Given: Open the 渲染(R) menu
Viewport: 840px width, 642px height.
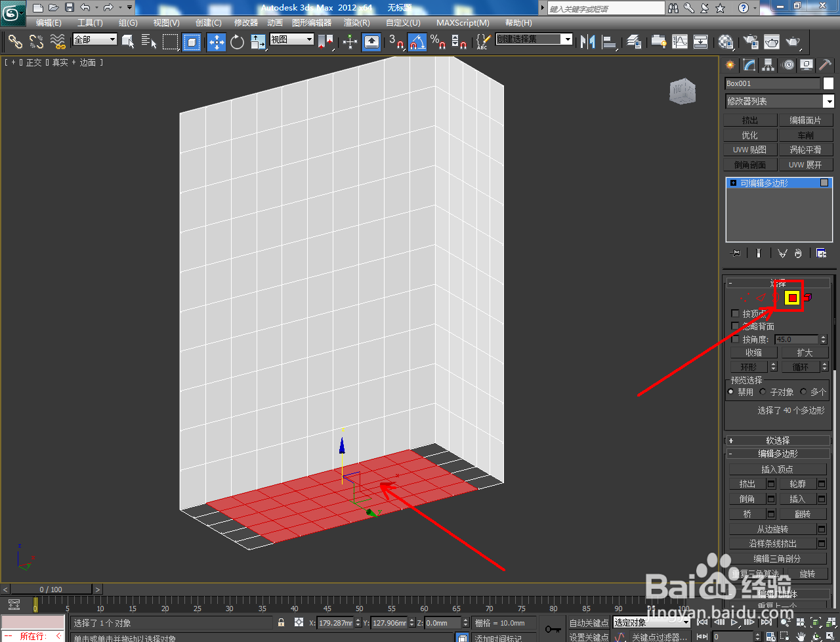Looking at the screenshot, I should coord(357,22).
